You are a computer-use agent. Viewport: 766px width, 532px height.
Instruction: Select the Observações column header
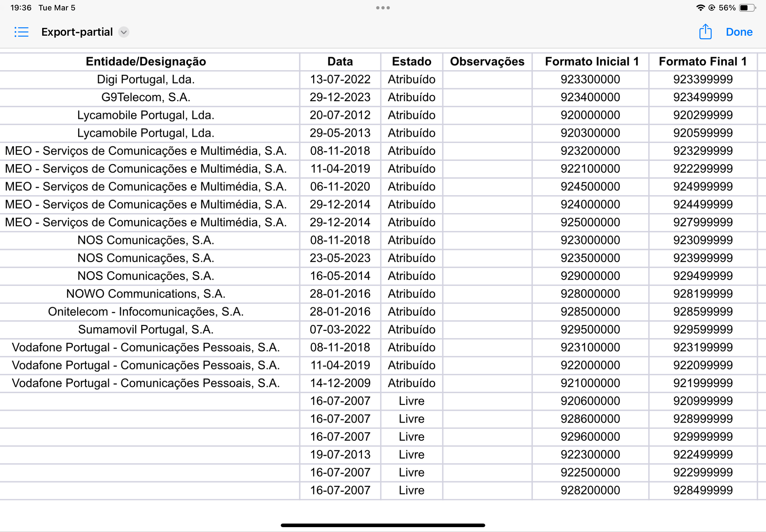point(487,62)
